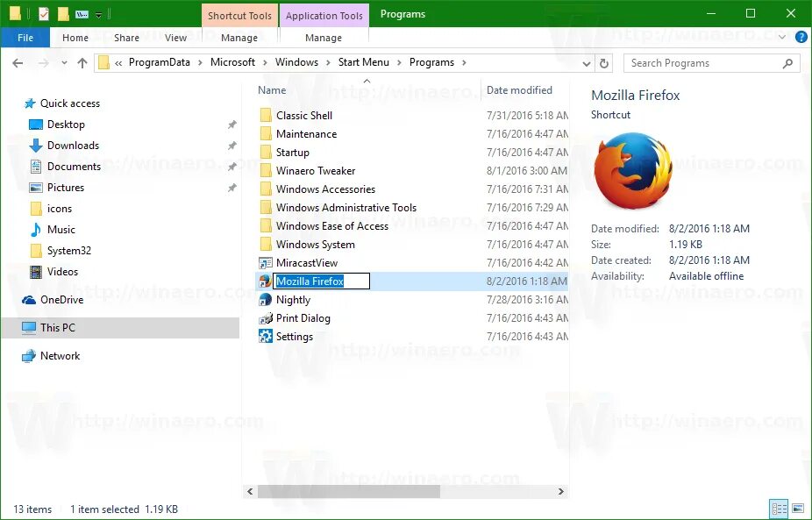Screen dimensions: 812x520
Task: Switch to the Home ribbon tab
Action: [x=75, y=38]
